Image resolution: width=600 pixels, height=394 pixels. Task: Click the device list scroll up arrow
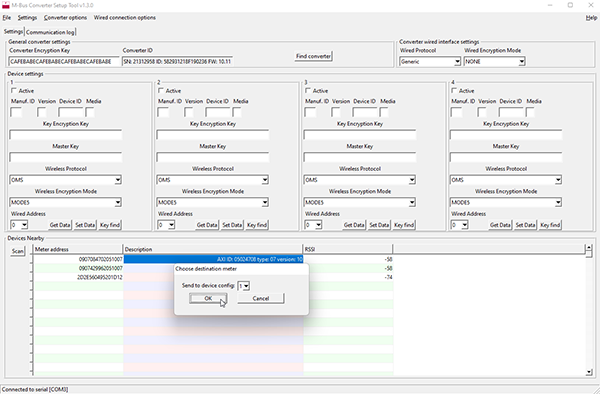coord(589,248)
